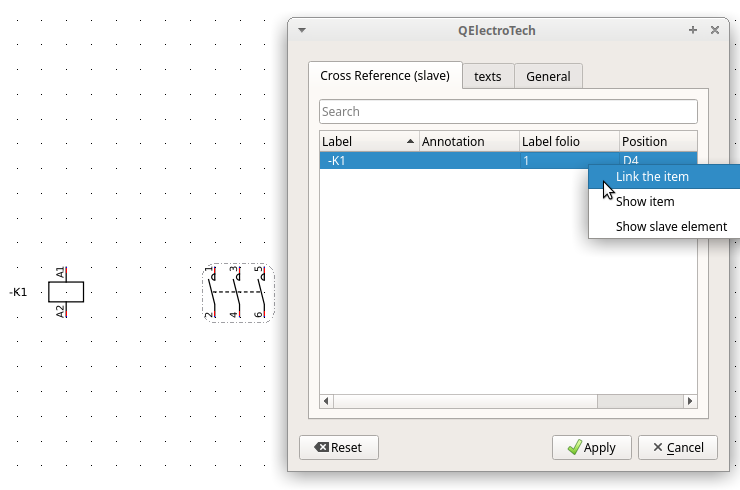Click into the Search field

pyautogui.click(x=508, y=112)
